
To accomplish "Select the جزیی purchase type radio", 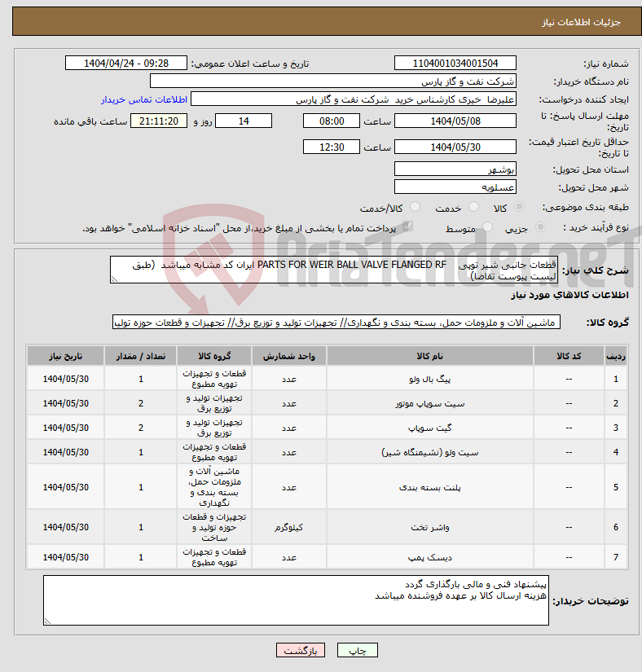I will coord(540,227).
